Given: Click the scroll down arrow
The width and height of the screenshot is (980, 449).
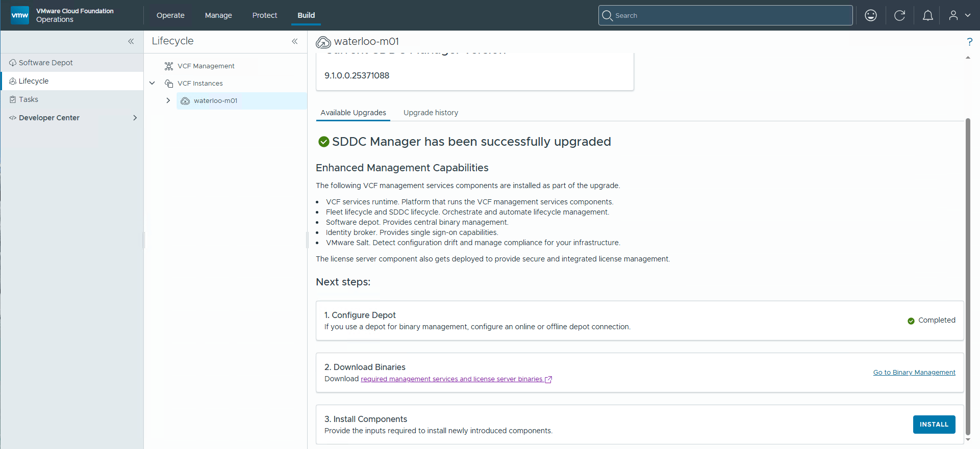Looking at the screenshot, I should click(968, 440).
